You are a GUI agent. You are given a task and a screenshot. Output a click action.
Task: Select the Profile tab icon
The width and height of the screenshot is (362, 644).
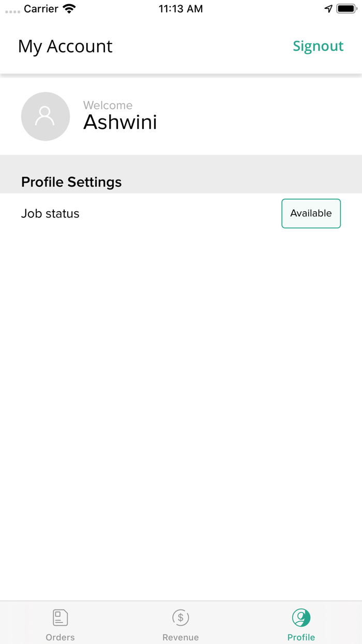(301, 618)
